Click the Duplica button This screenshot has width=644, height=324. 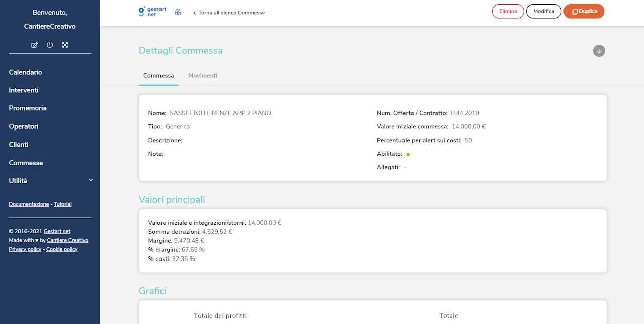click(584, 11)
